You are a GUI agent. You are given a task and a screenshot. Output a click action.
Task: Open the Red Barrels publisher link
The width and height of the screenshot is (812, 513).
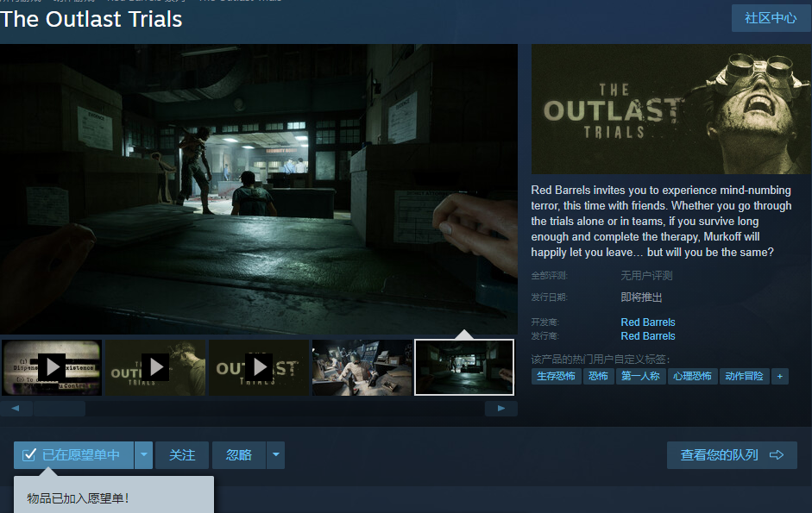click(648, 336)
